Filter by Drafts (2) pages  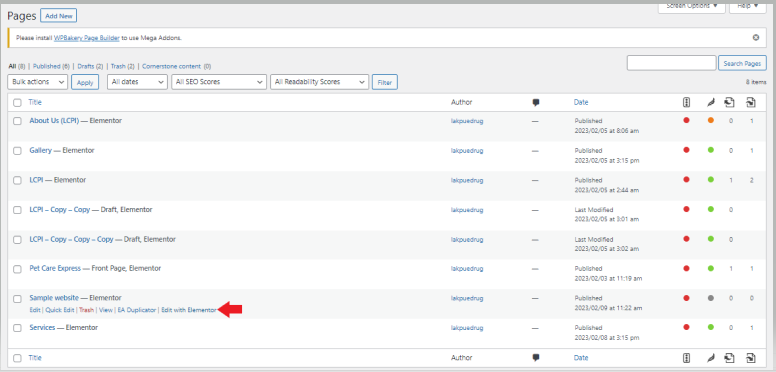pos(90,66)
